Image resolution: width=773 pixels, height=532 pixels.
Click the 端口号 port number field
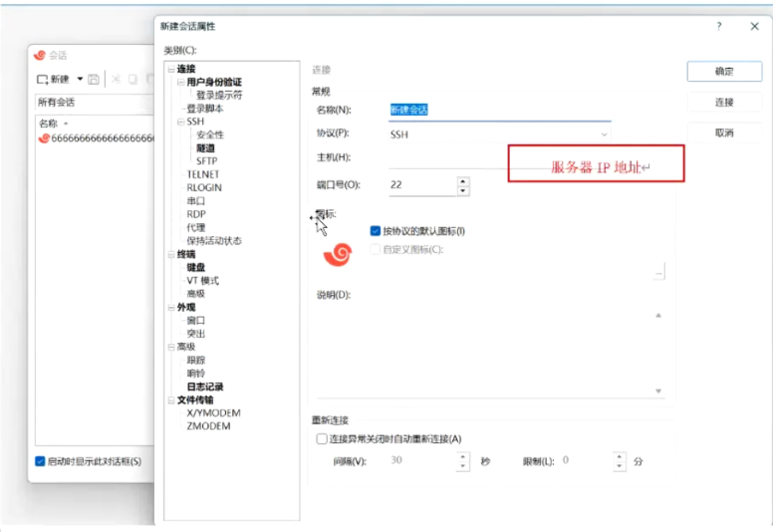click(423, 185)
